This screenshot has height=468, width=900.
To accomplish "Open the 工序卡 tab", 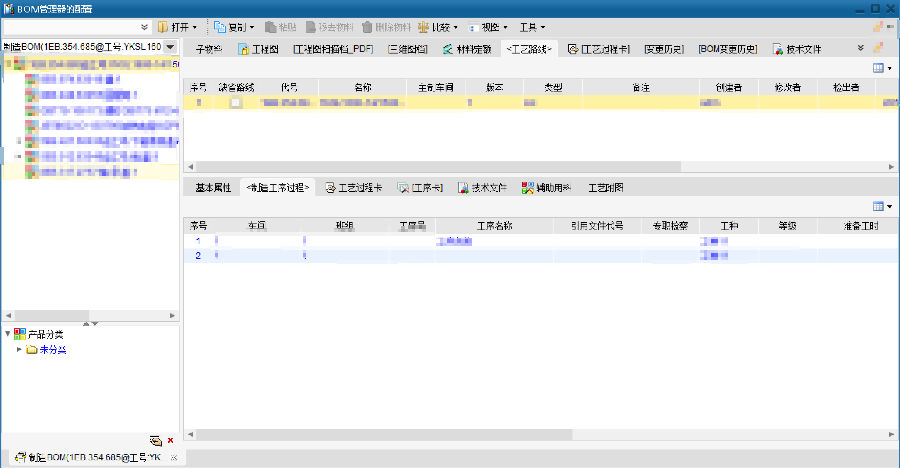I will tap(420, 188).
